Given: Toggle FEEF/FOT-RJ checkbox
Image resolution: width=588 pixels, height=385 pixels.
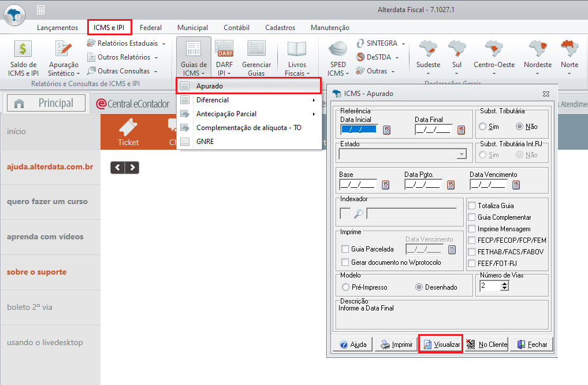Looking at the screenshot, I should pos(472,264).
